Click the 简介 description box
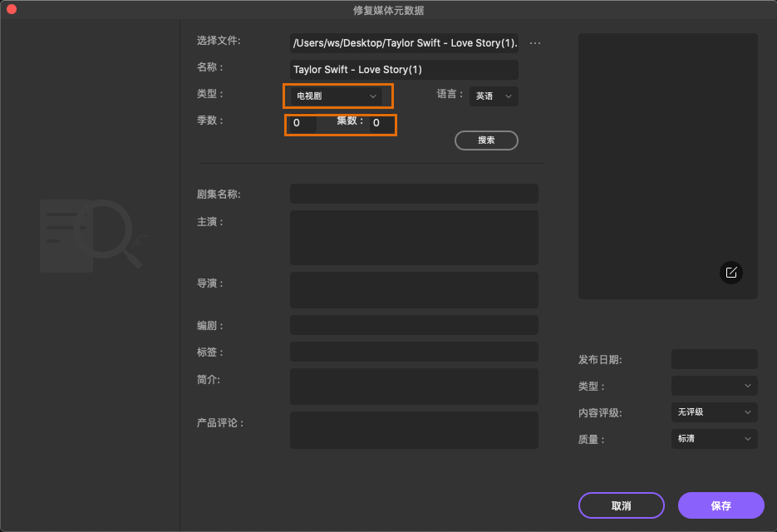777x532 pixels. (414, 387)
